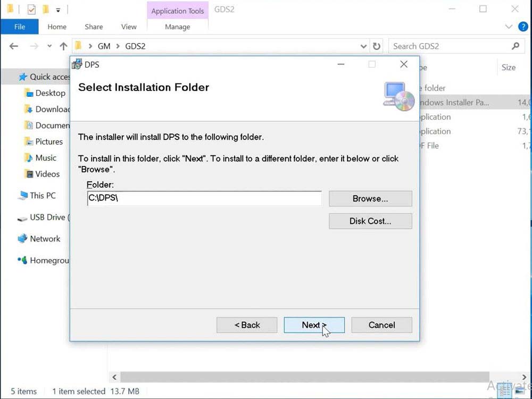Click the Back button in installer
The image size is (532, 399).
click(x=247, y=325)
